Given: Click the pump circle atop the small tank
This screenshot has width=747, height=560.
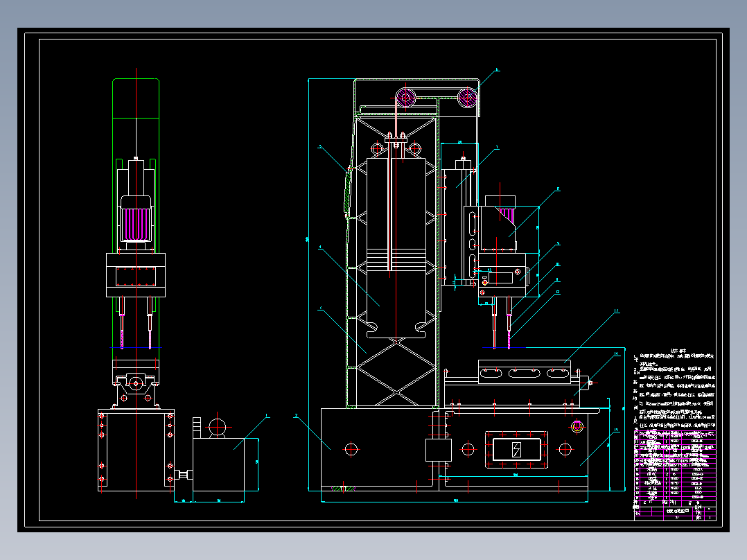Looking at the screenshot, I should point(218,427).
